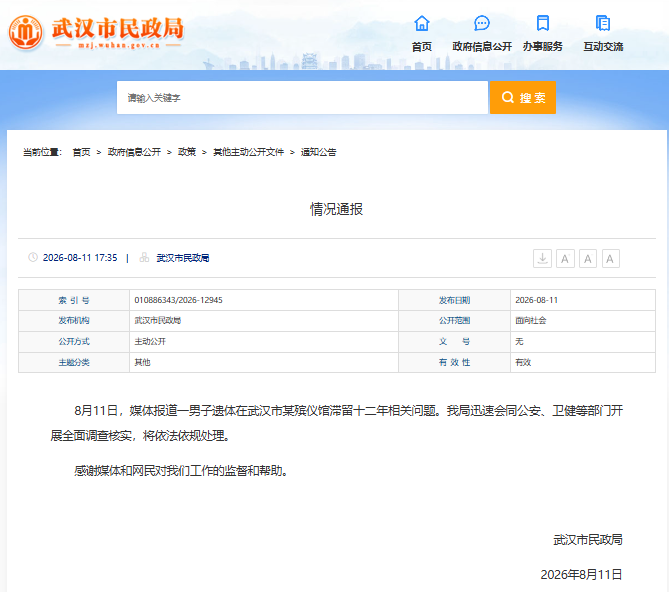Screen dimensions: 669x592
Task: Click the closing date 2026年8月11日
Action: click(x=581, y=575)
